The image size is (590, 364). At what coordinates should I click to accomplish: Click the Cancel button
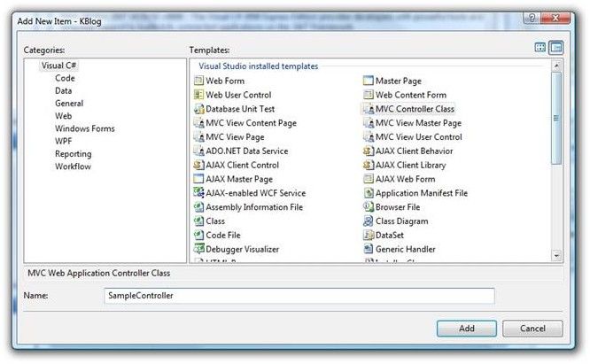532,329
